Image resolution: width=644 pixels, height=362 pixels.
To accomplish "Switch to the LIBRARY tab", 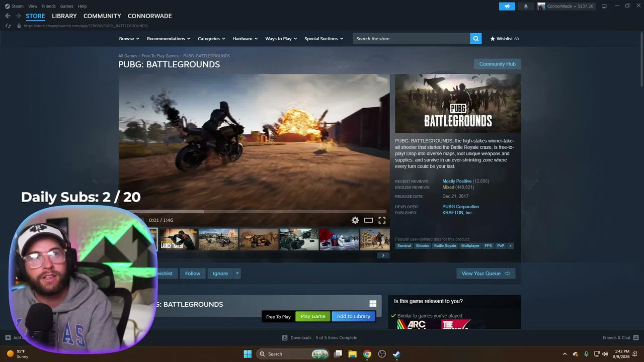I will [x=64, y=16].
